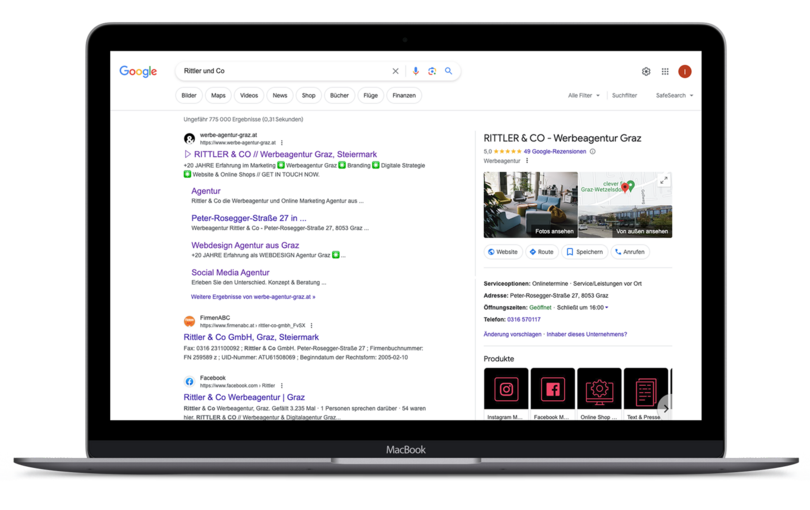Click into the search input field
Viewport: 810px width, 510px height.
coord(284,71)
